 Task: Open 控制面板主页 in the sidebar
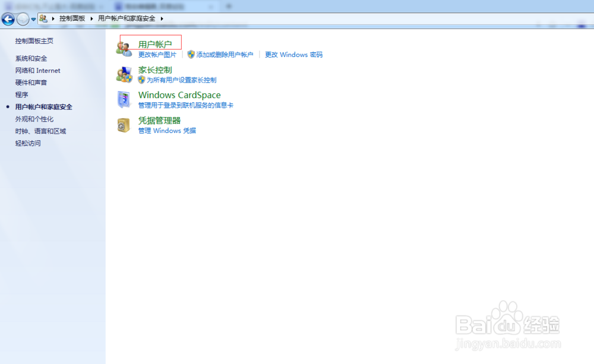click(x=34, y=41)
